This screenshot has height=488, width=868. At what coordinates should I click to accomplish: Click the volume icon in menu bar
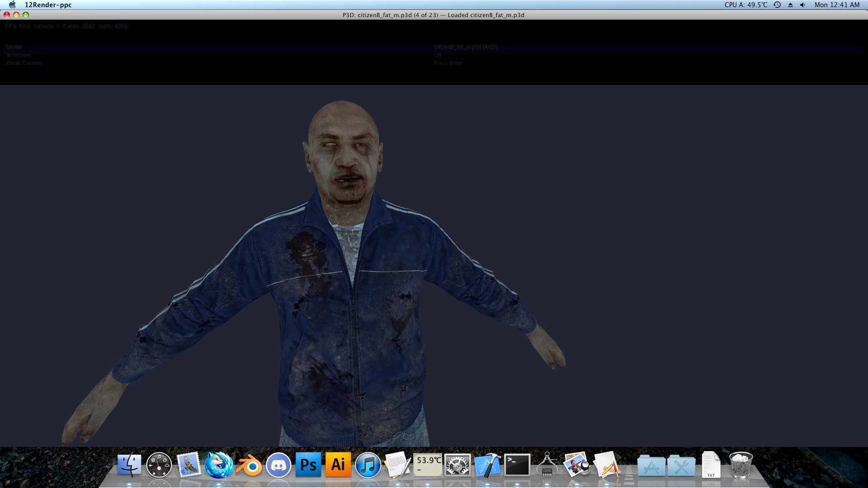click(802, 5)
